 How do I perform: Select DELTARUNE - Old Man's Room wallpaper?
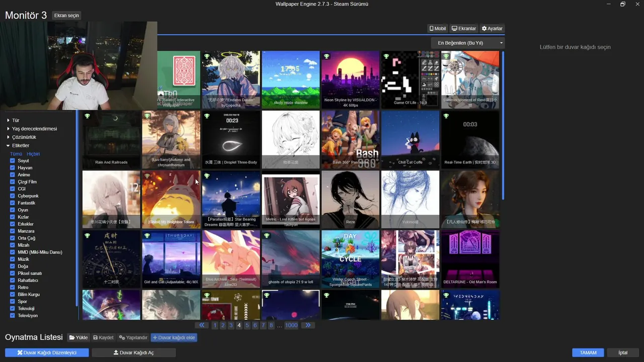coord(470,259)
